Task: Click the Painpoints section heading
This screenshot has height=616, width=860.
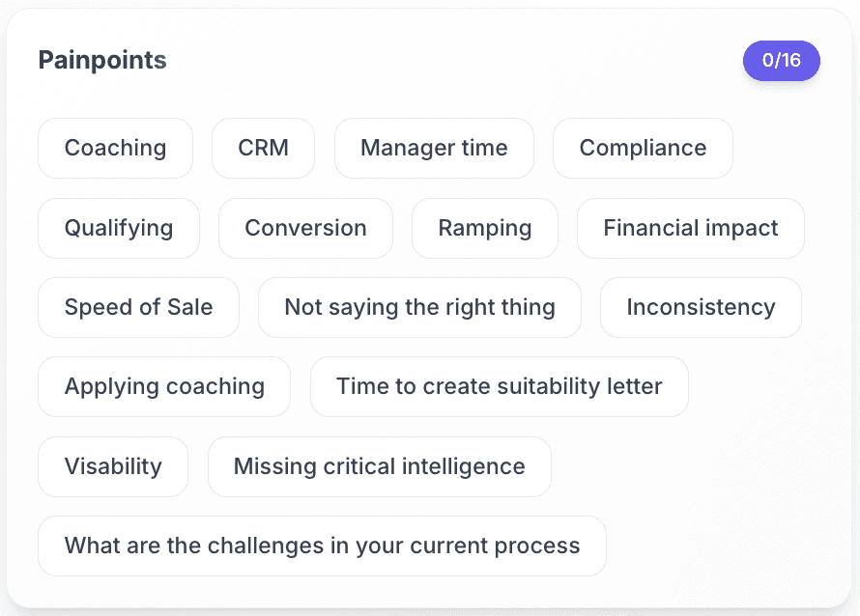Action: click(x=102, y=60)
